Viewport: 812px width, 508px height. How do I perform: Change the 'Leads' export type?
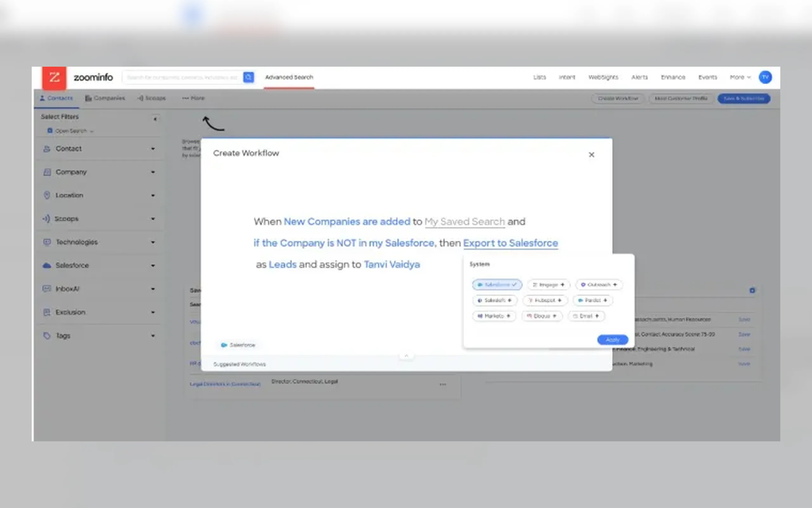[283, 264]
